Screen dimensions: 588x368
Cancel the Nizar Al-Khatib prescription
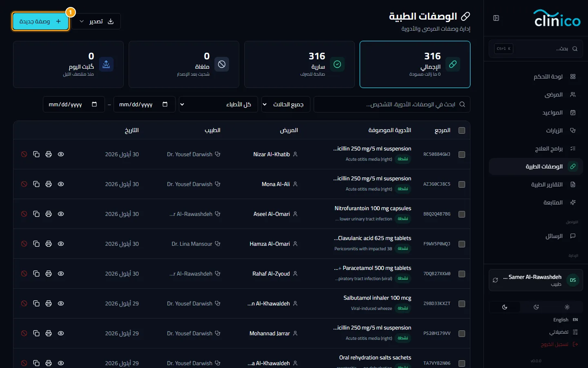coord(24,154)
